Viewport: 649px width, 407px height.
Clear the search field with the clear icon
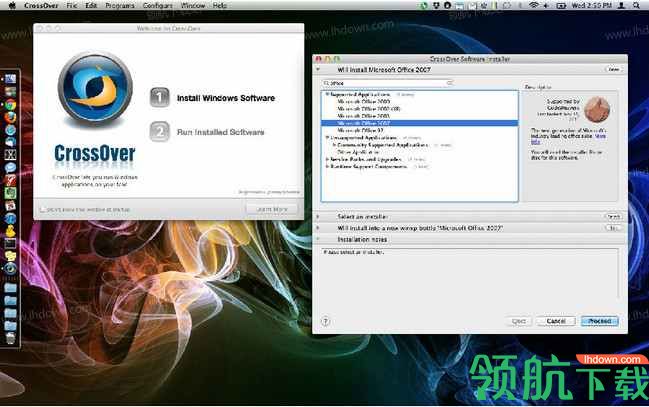(449, 83)
